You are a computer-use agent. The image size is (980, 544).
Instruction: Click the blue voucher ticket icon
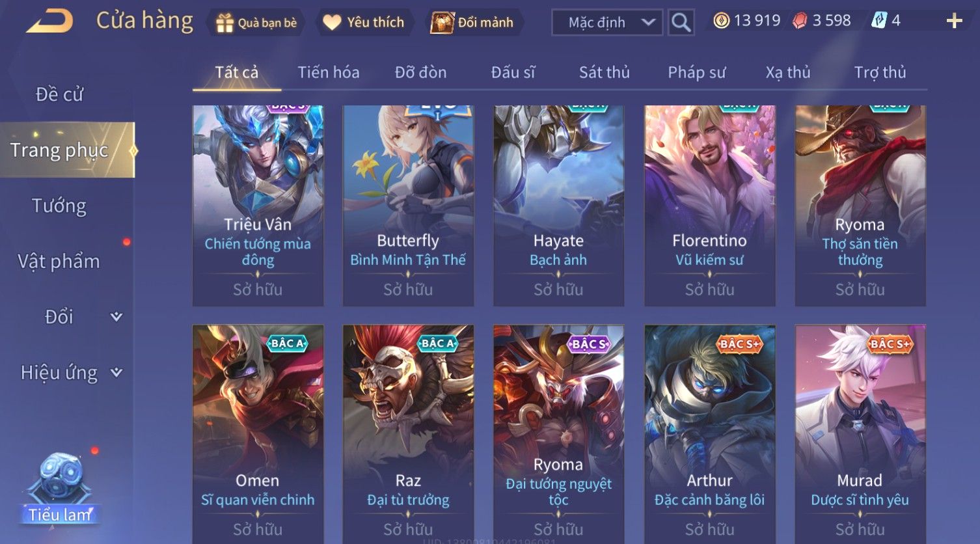click(x=879, y=21)
